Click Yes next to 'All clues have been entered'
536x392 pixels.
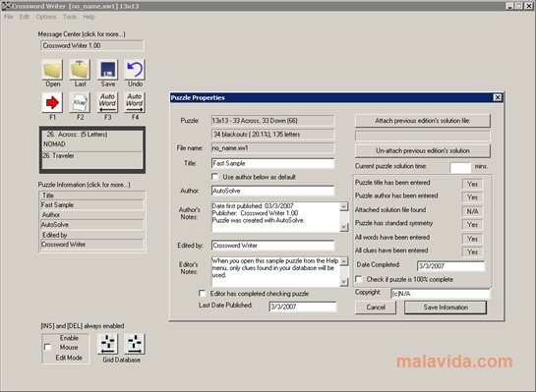click(x=472, y=252)
